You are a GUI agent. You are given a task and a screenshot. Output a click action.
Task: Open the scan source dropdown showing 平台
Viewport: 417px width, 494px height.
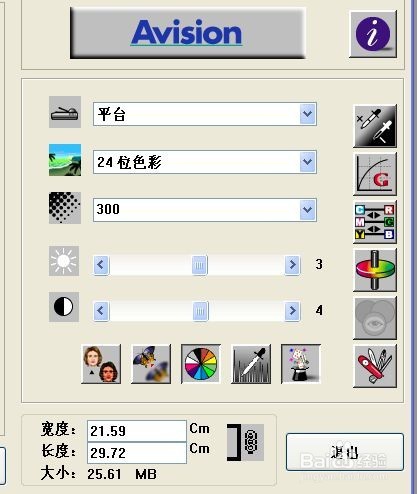tap(205, 114)
